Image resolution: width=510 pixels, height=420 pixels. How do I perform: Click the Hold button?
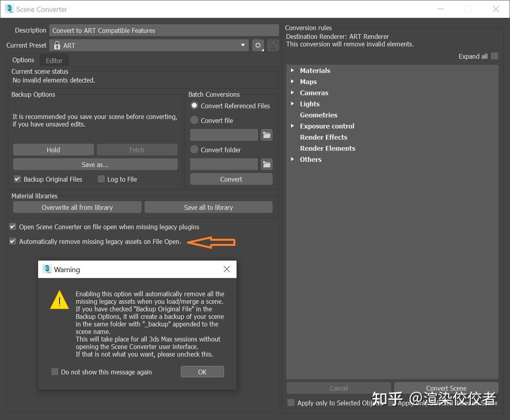pyautogui.click(x=53, y=150)
